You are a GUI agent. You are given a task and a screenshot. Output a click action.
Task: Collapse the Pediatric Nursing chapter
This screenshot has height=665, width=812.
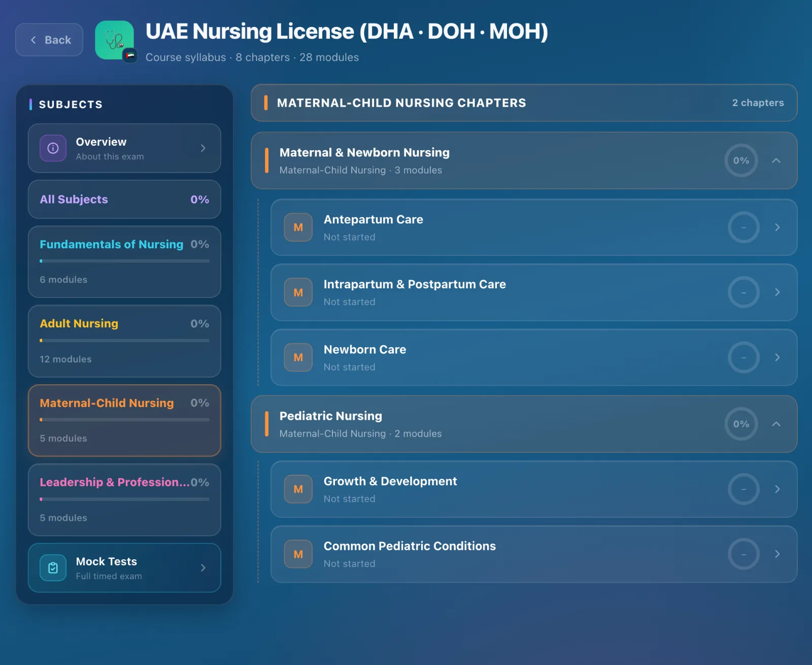pyautogui.click(x=776, y=424)
